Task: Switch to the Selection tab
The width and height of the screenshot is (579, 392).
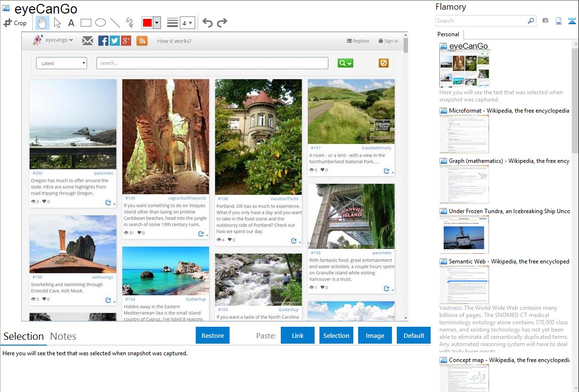Action: 24,336
